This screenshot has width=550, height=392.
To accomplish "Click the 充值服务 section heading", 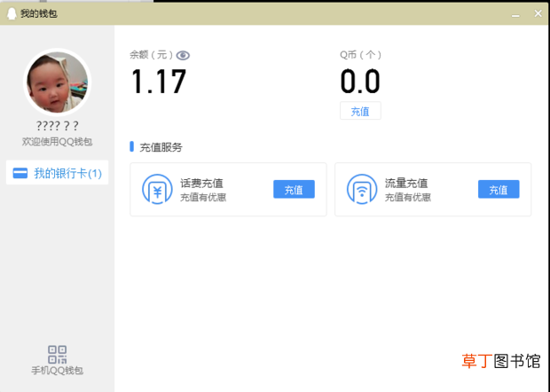I will click(161, 147).
